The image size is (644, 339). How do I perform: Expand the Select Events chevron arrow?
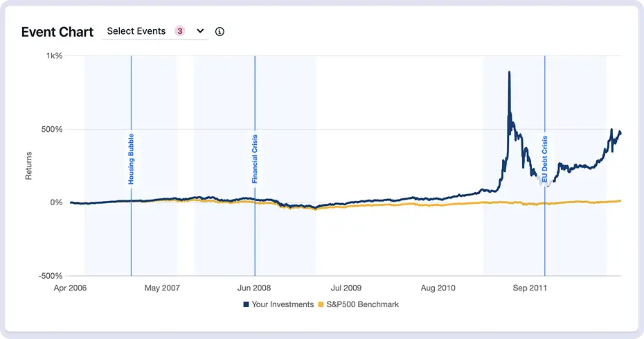[x=200, y=31]
